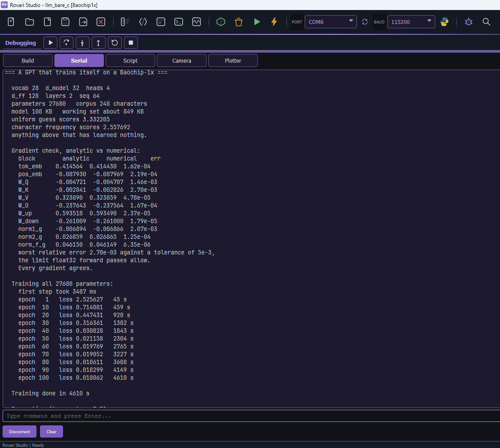Switch to the Build tab
Viewport: 500px width, 448px height.
pyautogui.click(x=28, y=60)
